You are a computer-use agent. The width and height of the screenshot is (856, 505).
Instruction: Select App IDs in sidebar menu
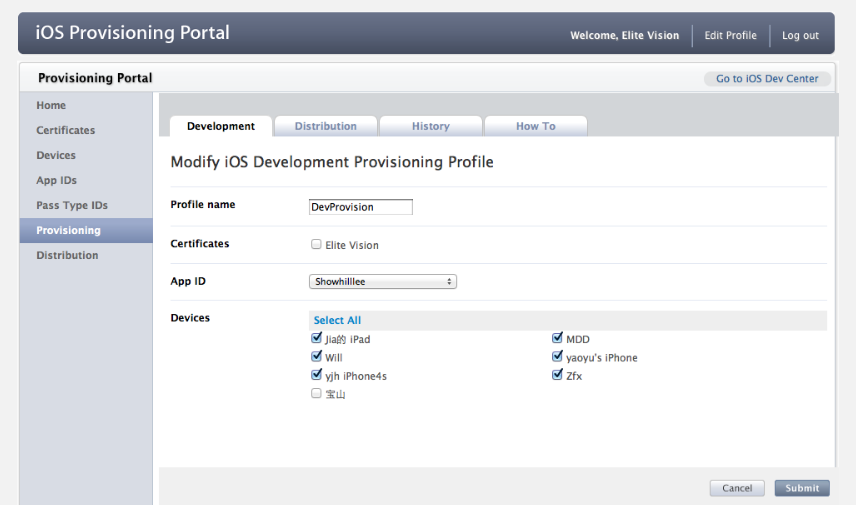tap(56, 180)
